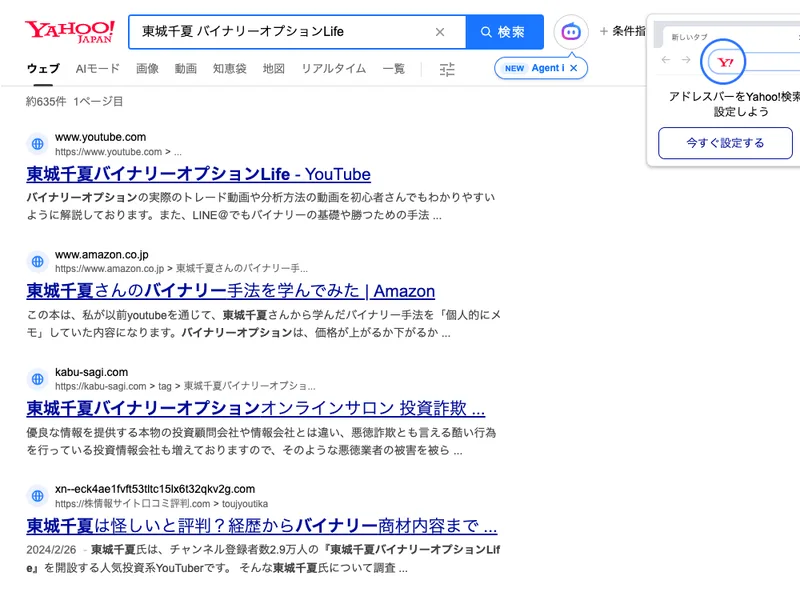Click the globe icon beside kabu-sagi.com
Image resolution: width=800 pixels, height=592 pixels.
[x=38, y=379]
